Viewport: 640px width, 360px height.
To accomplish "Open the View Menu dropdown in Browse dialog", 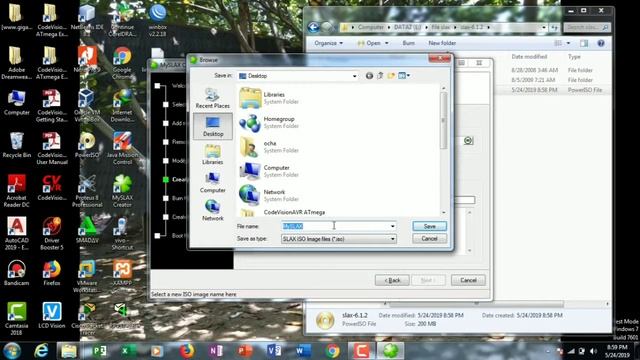I will pos(404,76).
